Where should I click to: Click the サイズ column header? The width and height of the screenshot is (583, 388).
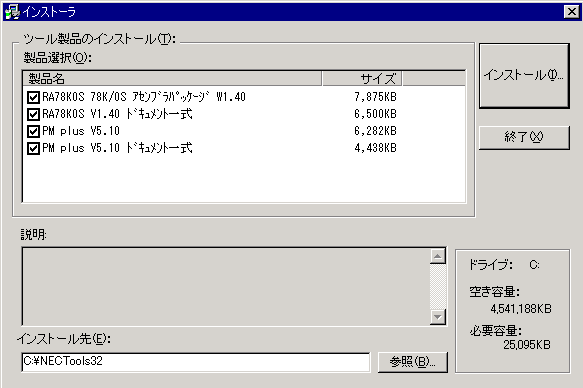tap(362, 78)
